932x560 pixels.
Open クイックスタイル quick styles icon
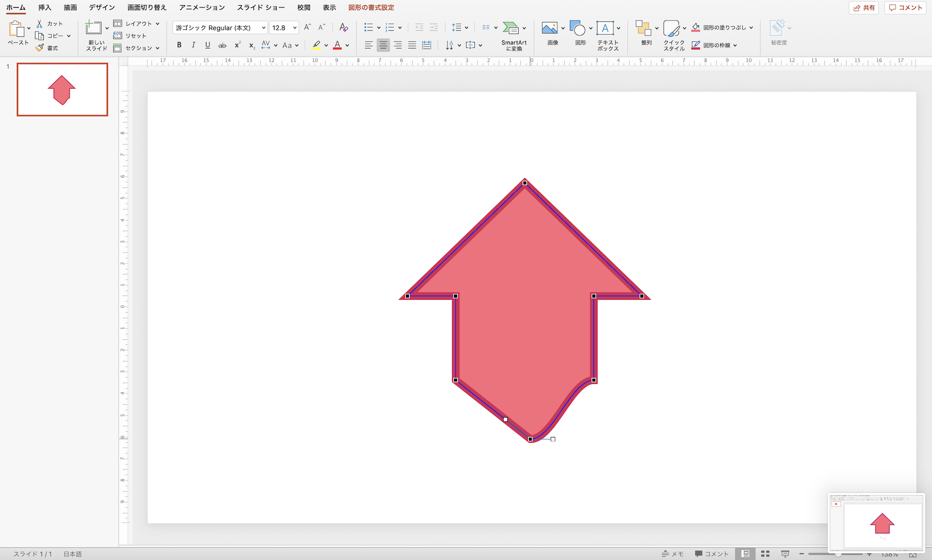tap(672, 28)
